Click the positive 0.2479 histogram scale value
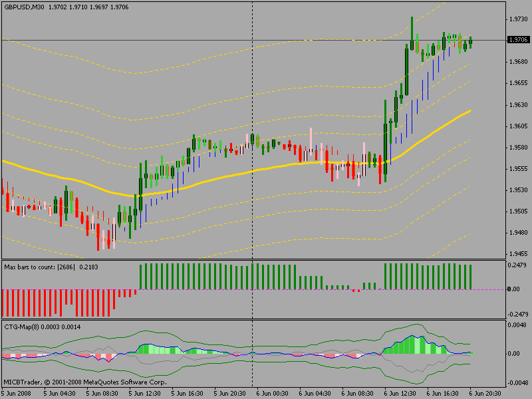532x399 pixels. click(517, 265)
